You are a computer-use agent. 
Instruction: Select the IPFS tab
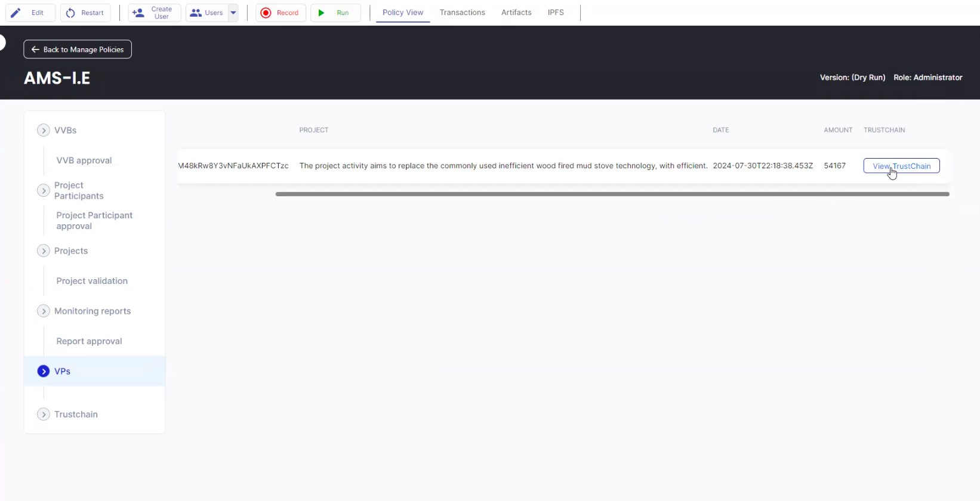click(556, 13)
